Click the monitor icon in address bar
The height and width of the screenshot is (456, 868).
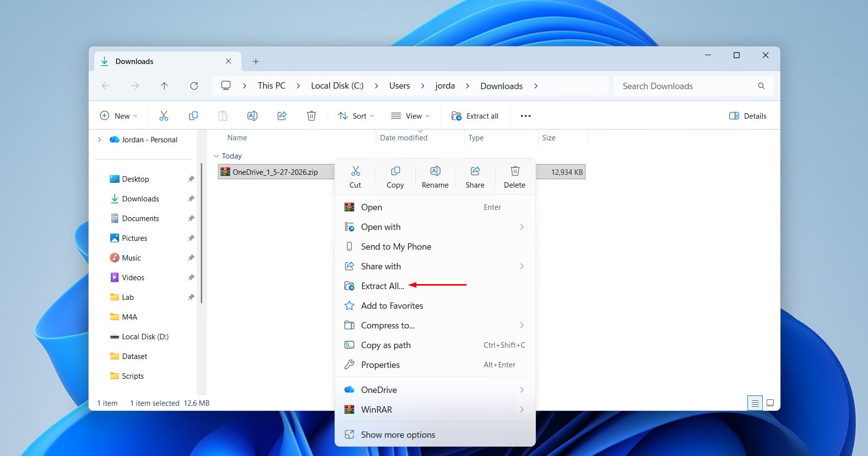pyautogui.click(x=226, y=86)
